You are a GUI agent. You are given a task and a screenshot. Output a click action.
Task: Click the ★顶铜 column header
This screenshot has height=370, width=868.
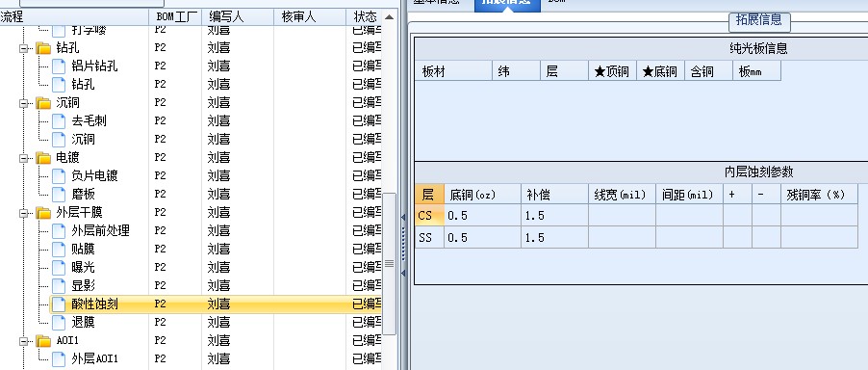coord(613,71)
